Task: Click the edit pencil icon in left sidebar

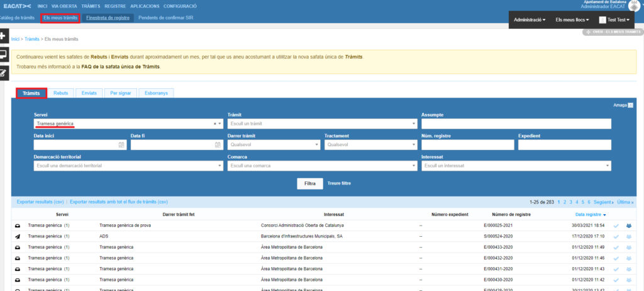Action: (x=3, y=72)
